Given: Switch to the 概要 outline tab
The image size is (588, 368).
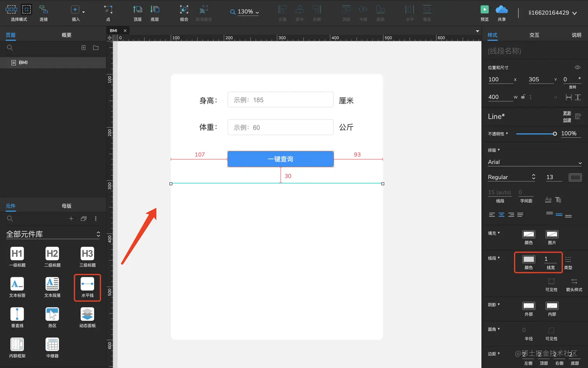Looking at the screenshot, I should coord(66,35).
